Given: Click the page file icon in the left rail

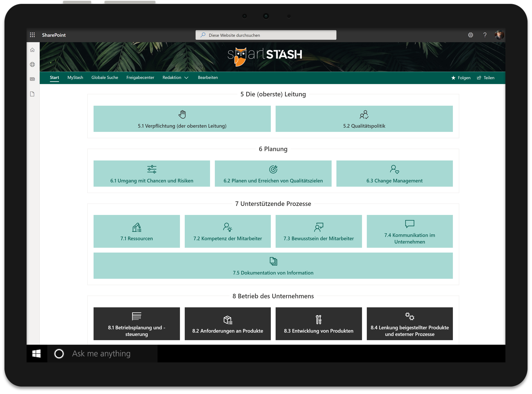Looking at the screenshot, I should [32, 94].
